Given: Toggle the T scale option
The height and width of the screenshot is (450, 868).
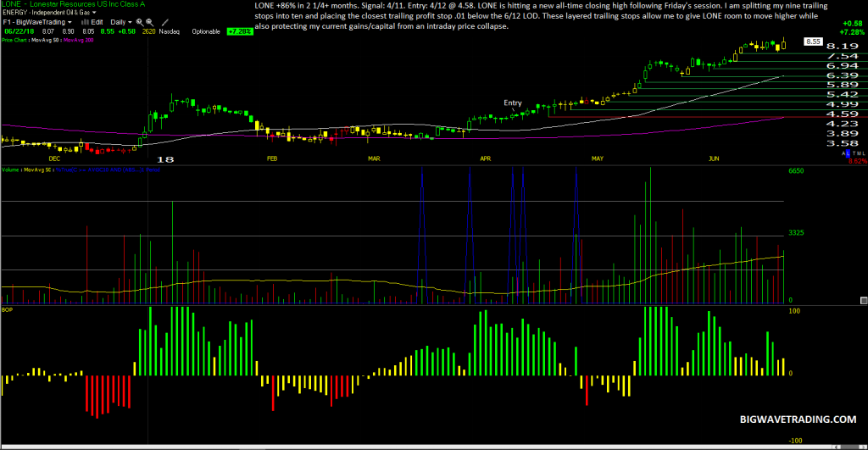Looking at the screenshot, I should [x=854, y=153].
